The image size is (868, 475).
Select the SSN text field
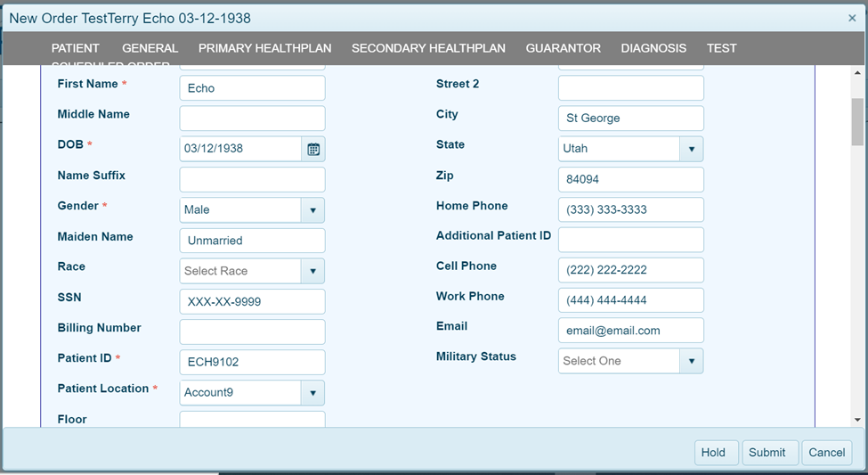(x=252, y=302)
